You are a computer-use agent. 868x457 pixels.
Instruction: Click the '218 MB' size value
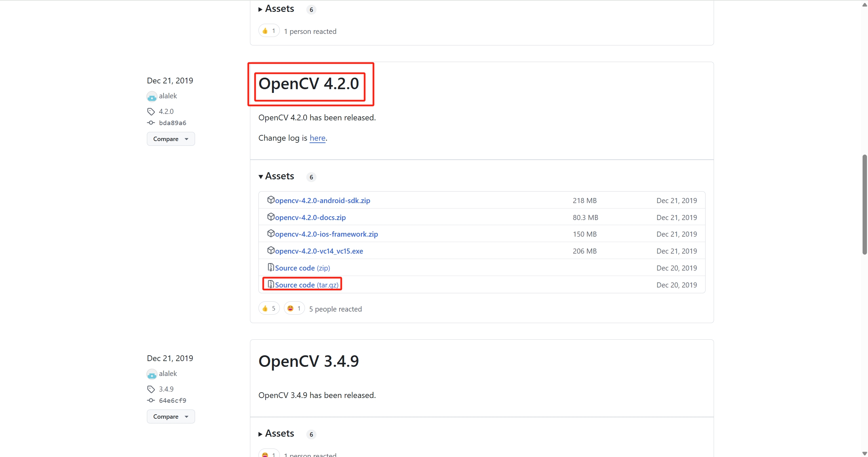click(x=585, y=201)
